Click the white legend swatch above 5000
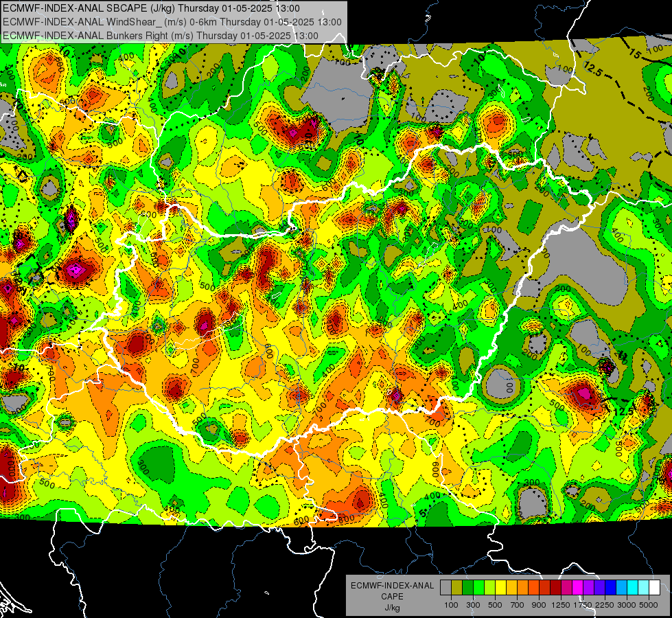 (x=654, y=587)
